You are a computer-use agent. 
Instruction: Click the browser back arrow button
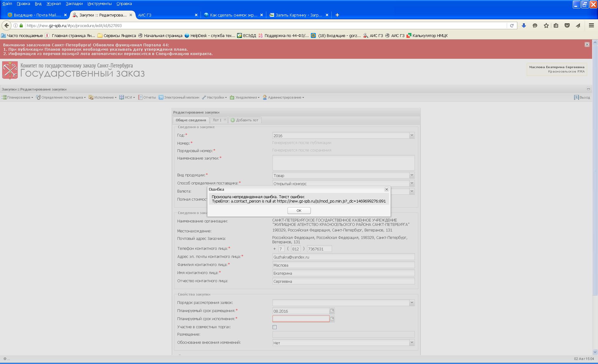click(7, 26)
